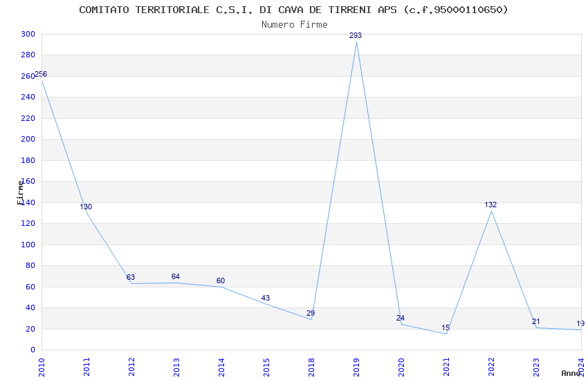Click the data label 63 for 2012
Viewport: 588px width, 380px height.
coord(131,277)
